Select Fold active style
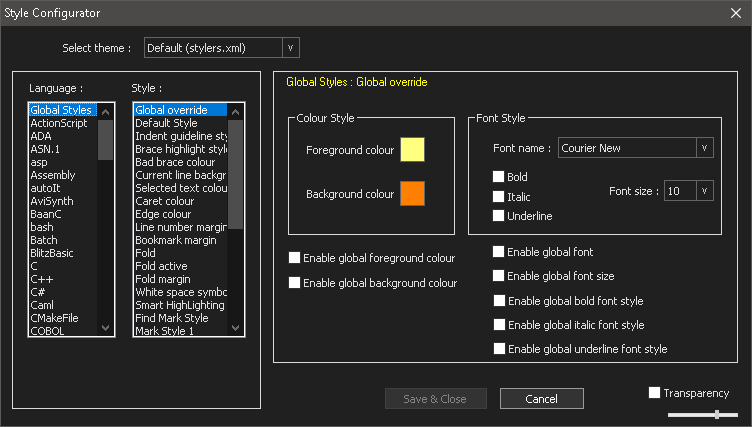Screen dimensions: 752x427 (x=180, y=265)
